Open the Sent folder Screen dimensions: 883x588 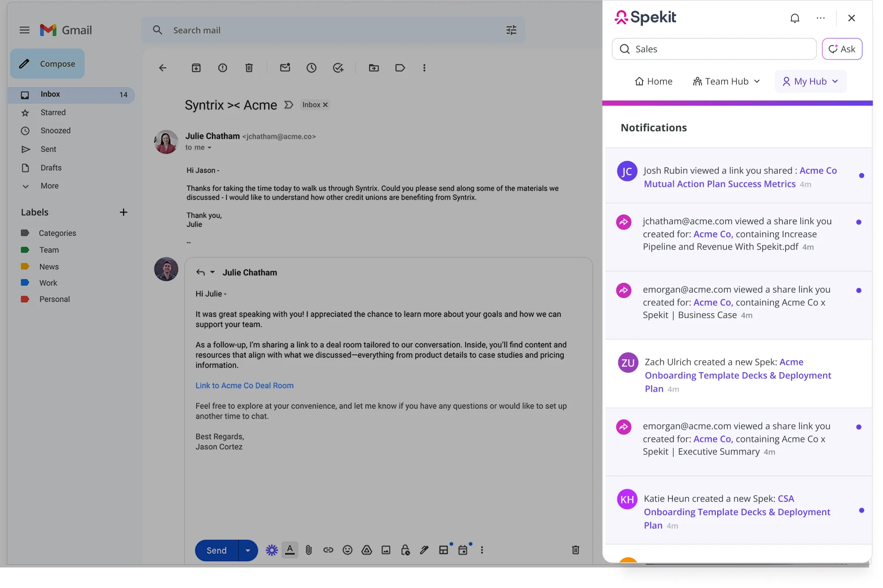48,149
